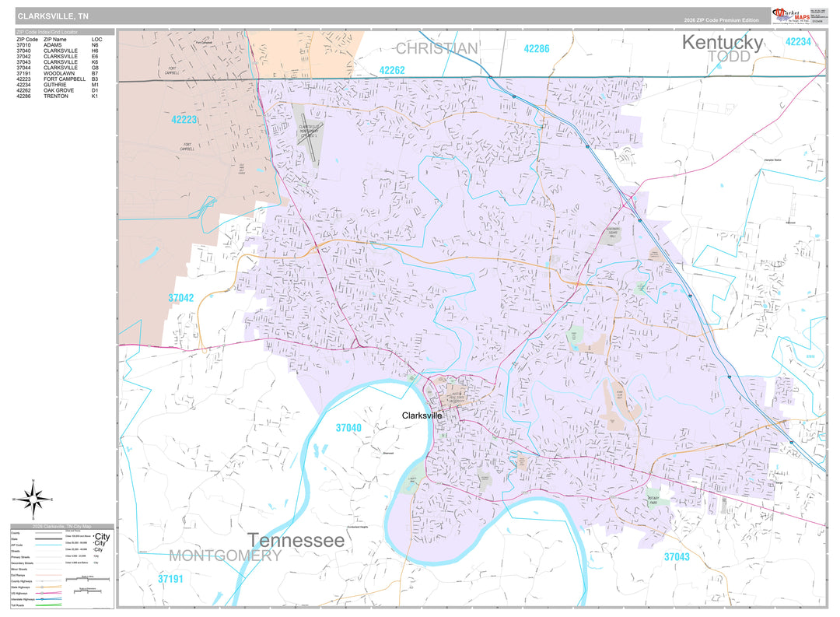The height and width of the screenshot is (617, 840).
Task: Select the 37042 CLARKSVILLE E6 index row
Action: pyautogui.click(x=58, y=56)
